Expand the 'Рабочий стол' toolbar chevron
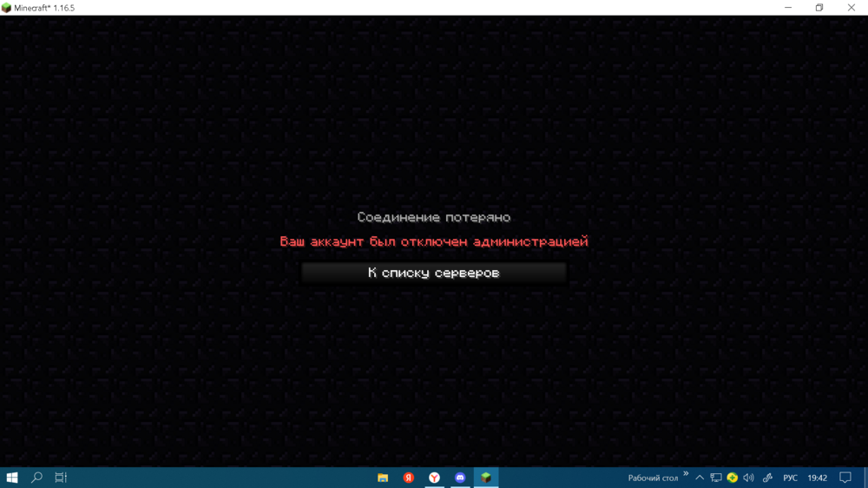Viewport: 868px width, 488px height. click(x=686, y=473)
